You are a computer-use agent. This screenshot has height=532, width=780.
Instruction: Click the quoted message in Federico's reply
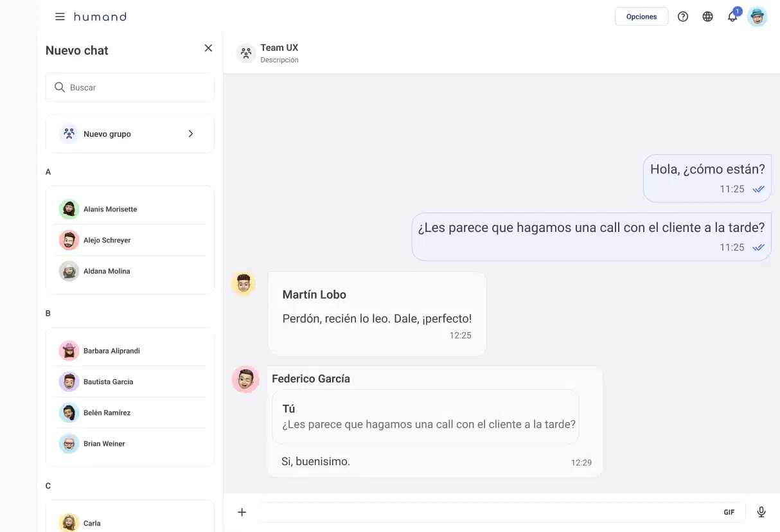click(x=425, y=417)
